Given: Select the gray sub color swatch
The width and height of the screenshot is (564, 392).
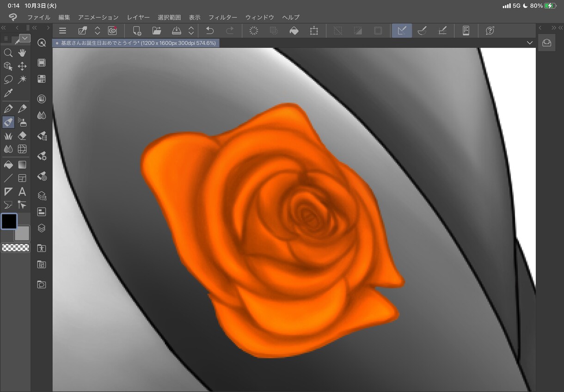Looking at the screenshot, I should 23,233.
